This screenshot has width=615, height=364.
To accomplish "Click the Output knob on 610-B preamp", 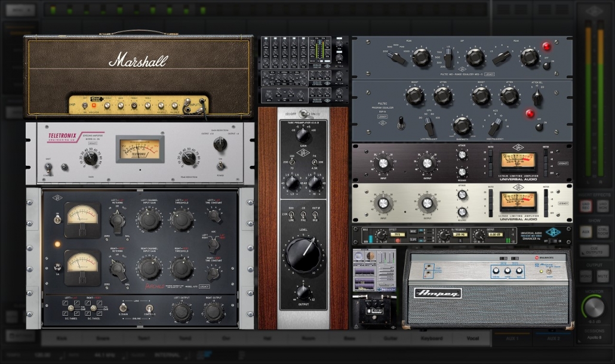I will tap(303, 292).
